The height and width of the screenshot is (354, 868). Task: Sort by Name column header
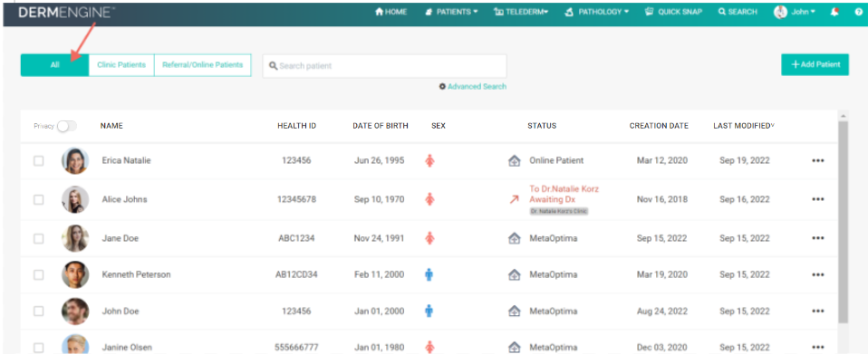point(111,126)
